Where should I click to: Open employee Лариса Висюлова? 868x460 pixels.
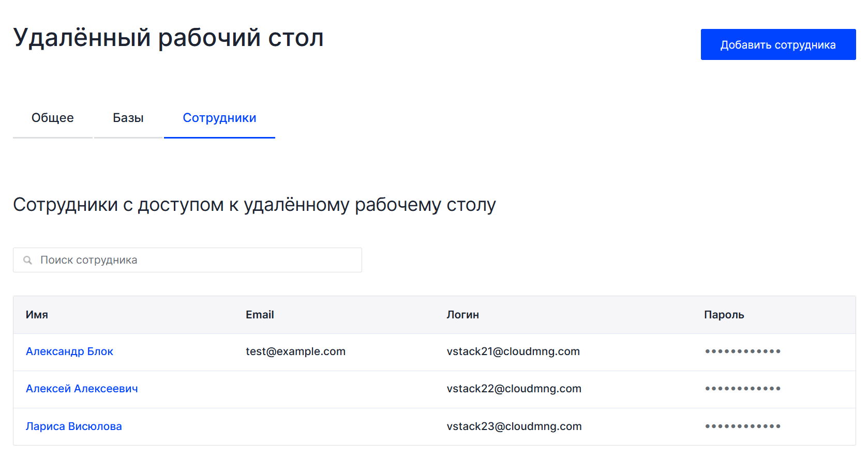pyautogui.click(x=74, y=426)
